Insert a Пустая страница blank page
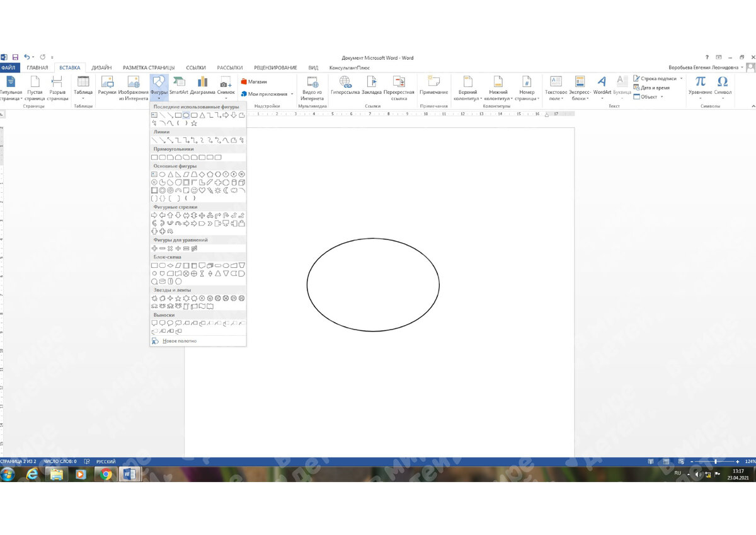The height and width of the screenshot is (535, 756). point(35,88)
